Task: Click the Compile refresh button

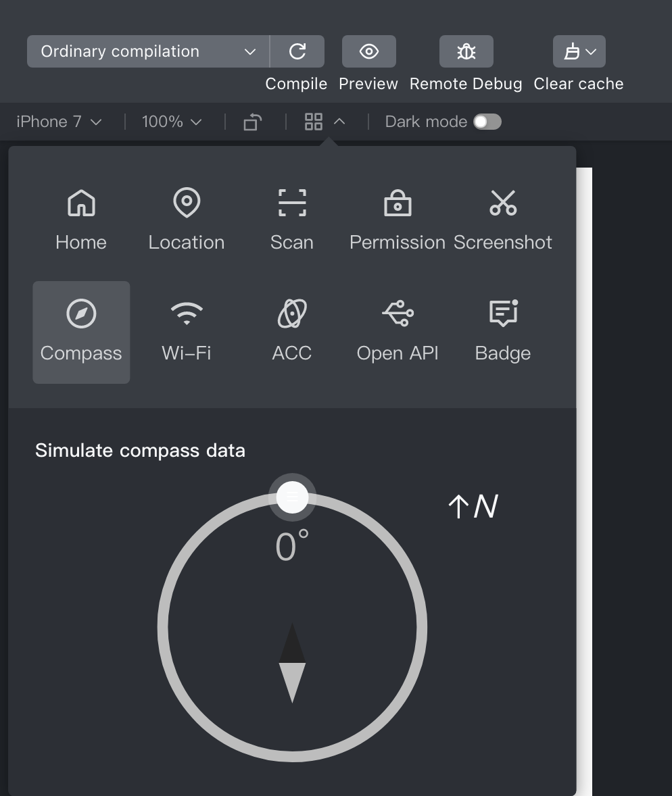Action: pyautogui.click(x=297, y=51)
